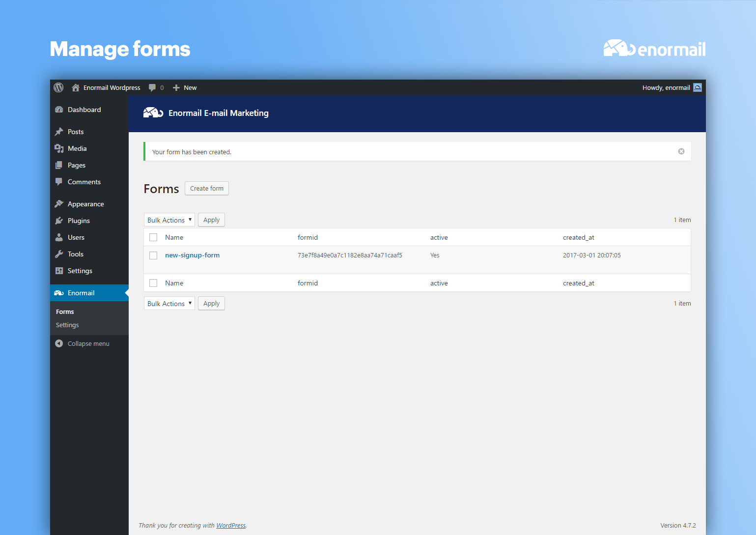Click the WordPress logo icon
756x535 pixels.
(x=58, y=87)
